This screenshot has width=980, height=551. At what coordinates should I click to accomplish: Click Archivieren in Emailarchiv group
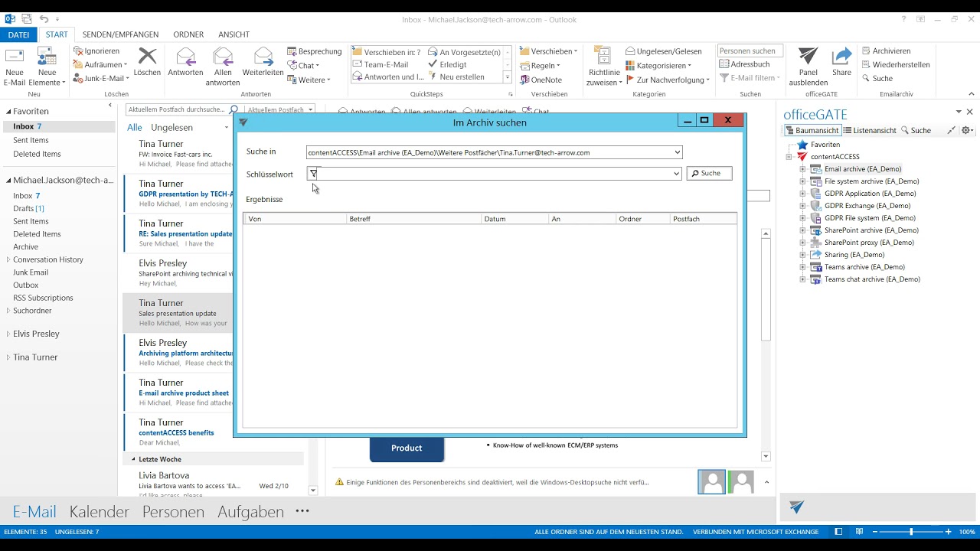point(886,51)
